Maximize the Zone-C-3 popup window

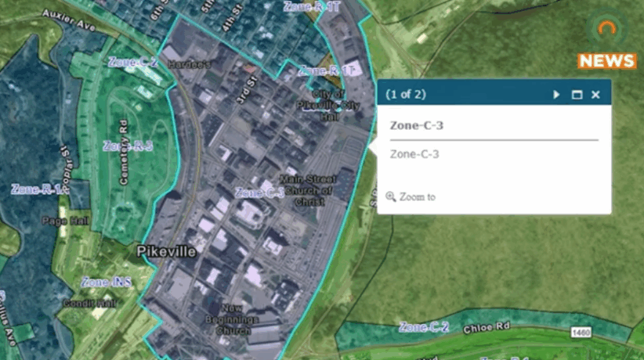click(x=577, y=95)
